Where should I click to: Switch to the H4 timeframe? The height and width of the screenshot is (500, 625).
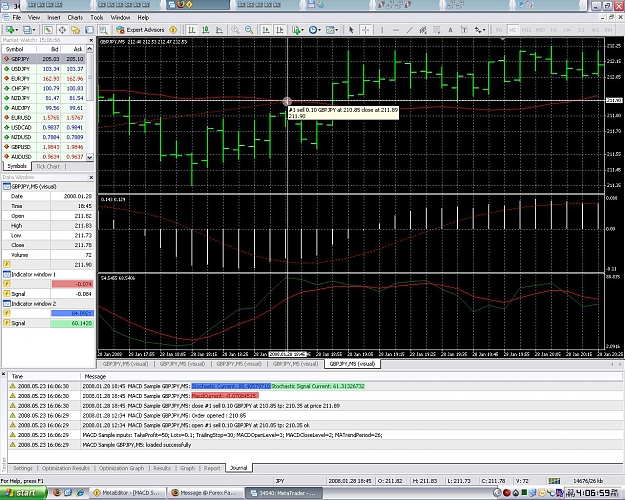[567, 30]
